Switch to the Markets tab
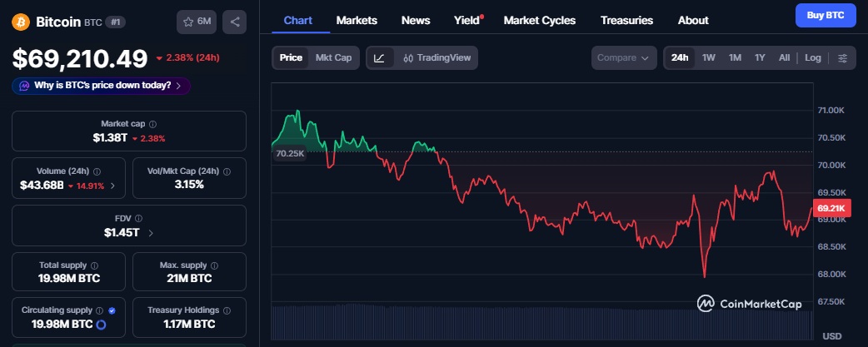 coord(357,20)
